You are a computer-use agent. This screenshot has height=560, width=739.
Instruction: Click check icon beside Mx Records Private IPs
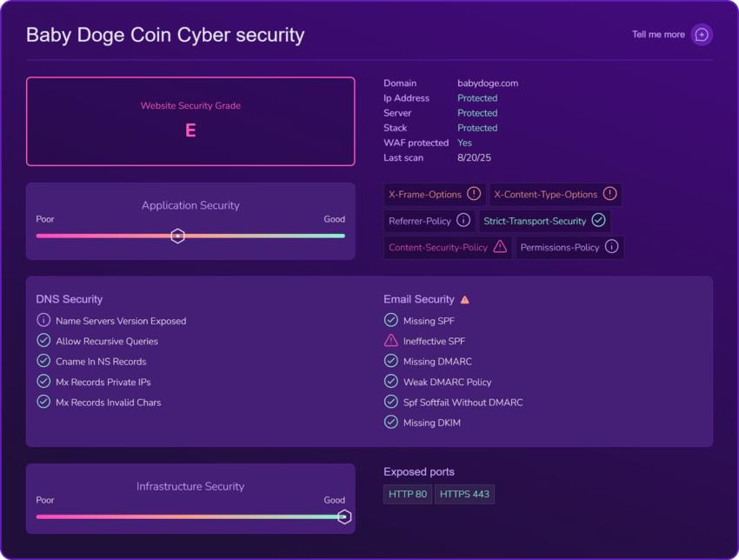[x=43, y=381]
